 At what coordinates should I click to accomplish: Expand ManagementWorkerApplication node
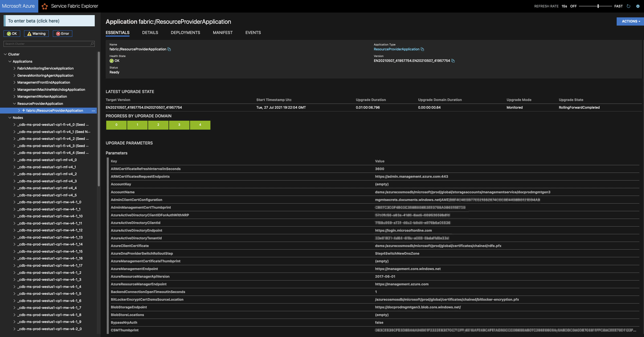point(15,96)
